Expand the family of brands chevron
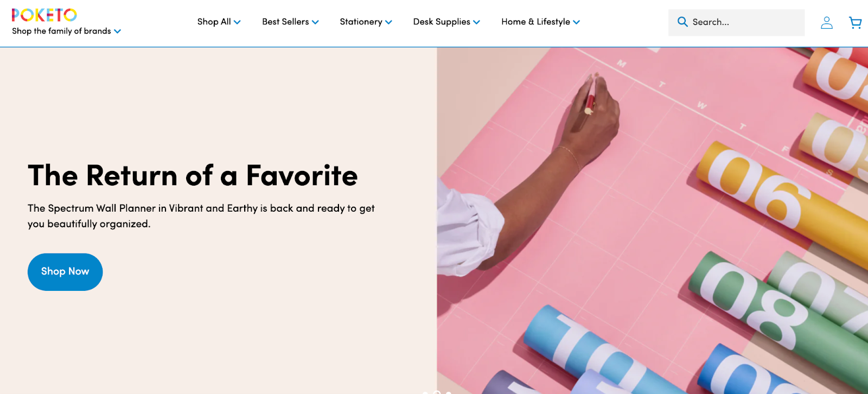Image resolution: width=868 pixels, height=394 pixels. click(117, 31)
